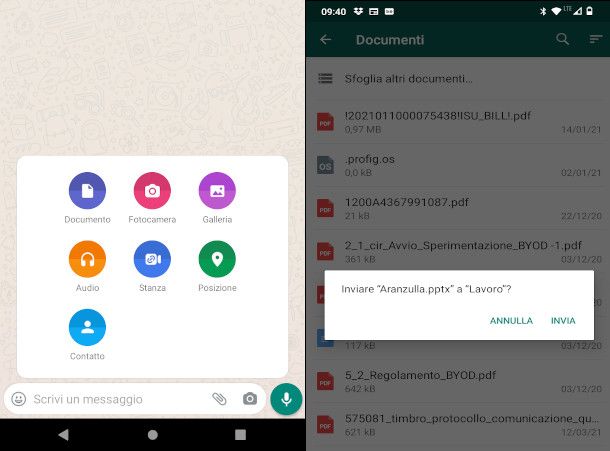Tap the PDF icon of 5_2_Regolamento_BYOD.pdf
This screenshot has height=451, width=610.
click(325, 381)
